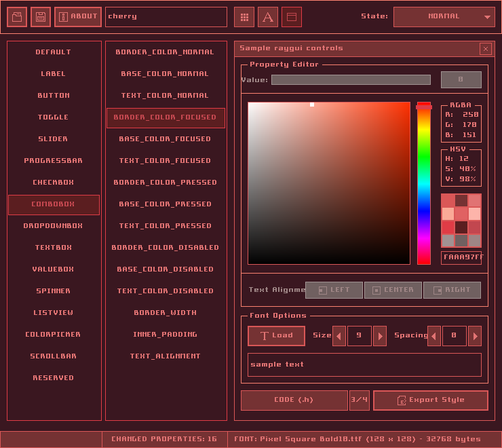Toggle RIGHT text alignment
Screen dimensions: 502x448
452,291
